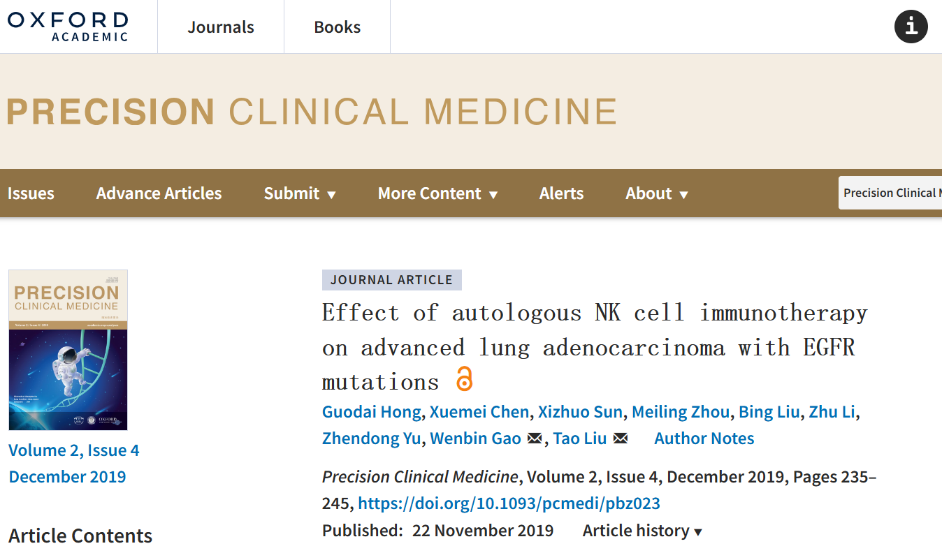
Task: Click envelope icon next to Tao Liu
Action: coord(620,439)
